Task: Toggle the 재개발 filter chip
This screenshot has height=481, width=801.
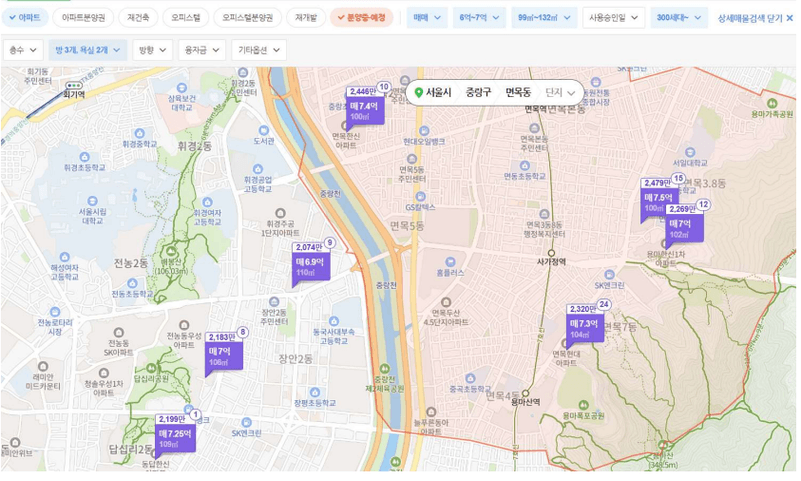Action: point(305,17)
